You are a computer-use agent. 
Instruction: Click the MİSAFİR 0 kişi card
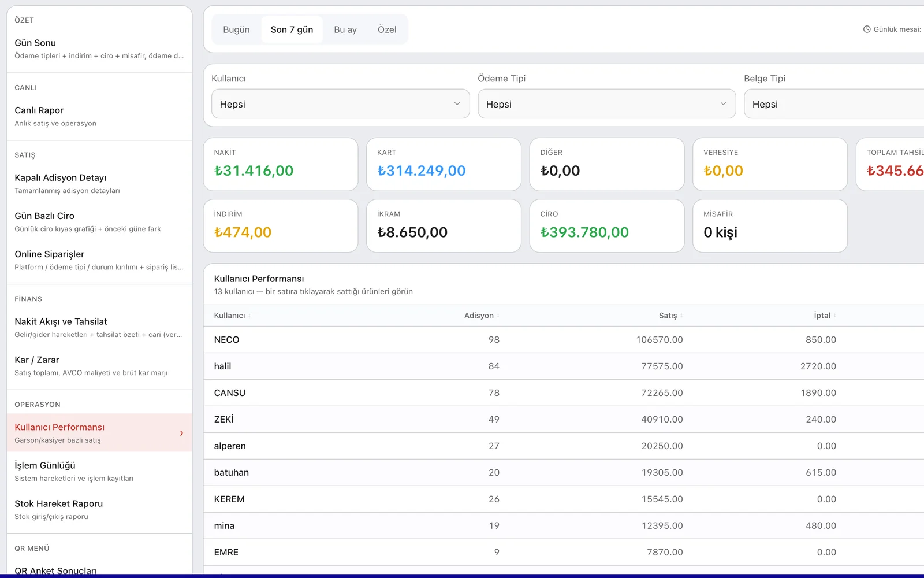tap(770, 226)
